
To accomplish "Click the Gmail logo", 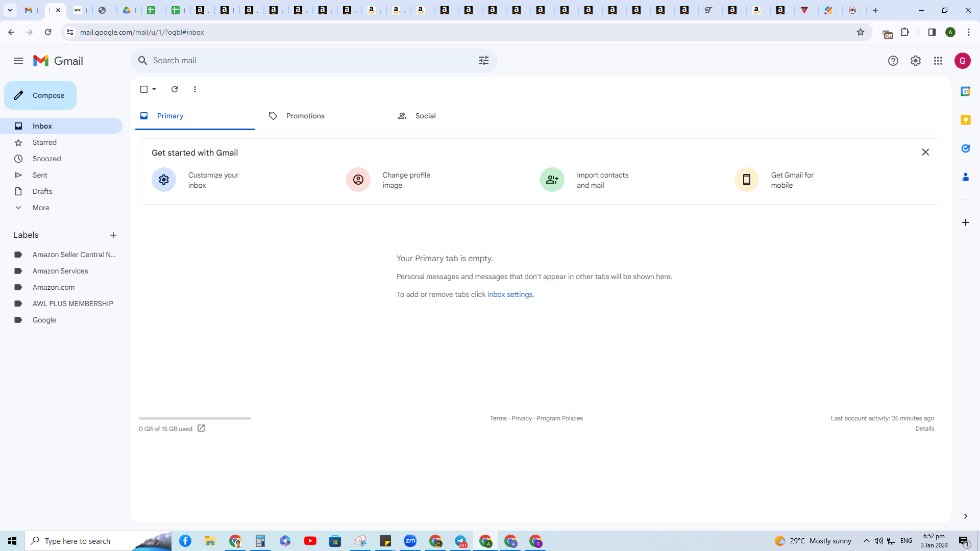I will 58,61.
